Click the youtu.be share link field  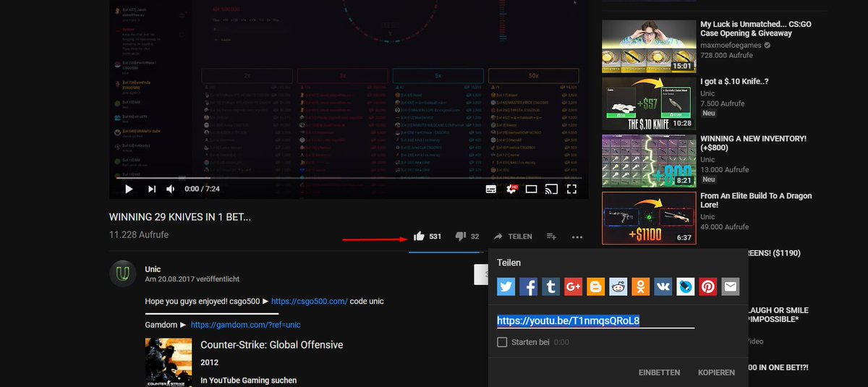click(596, 320)
